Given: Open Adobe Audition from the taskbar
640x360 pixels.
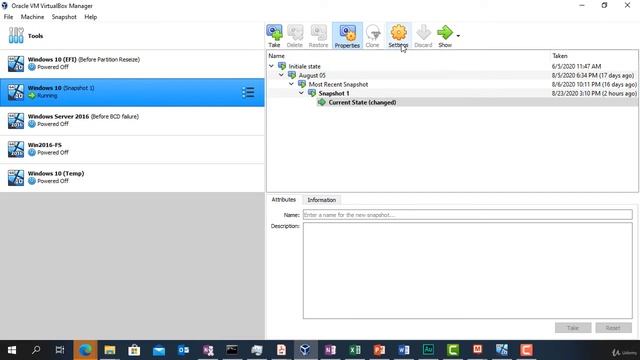Looking at the screenshot, I should [x=428, y=350].
